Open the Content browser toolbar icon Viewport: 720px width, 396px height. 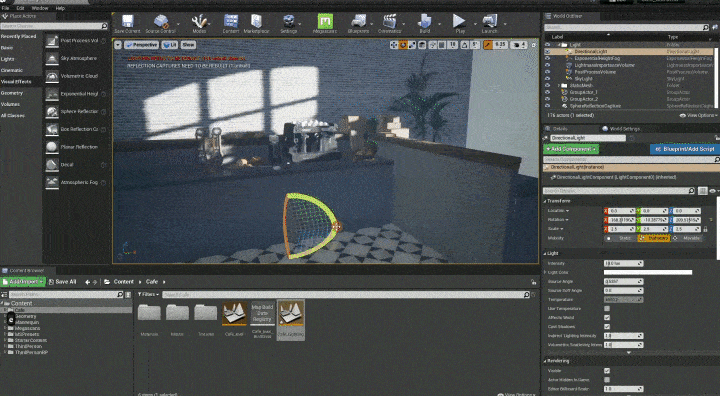pyautogui.click(x=231, y=23)
